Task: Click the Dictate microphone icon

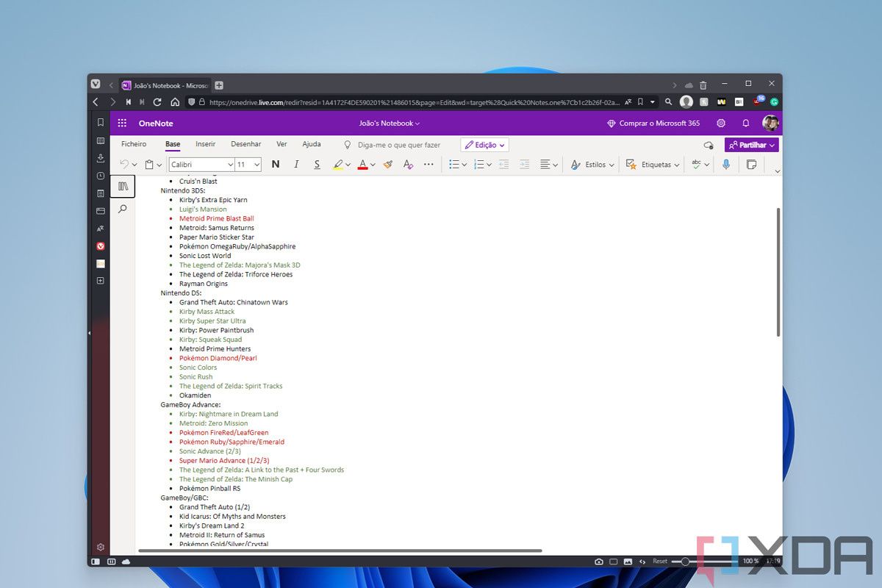Action: point(726,165)
